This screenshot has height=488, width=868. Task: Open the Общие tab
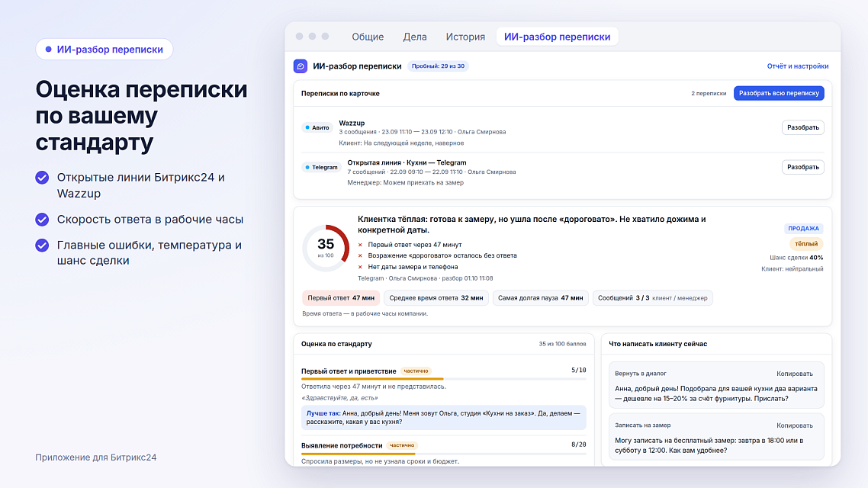coord(368,37)
